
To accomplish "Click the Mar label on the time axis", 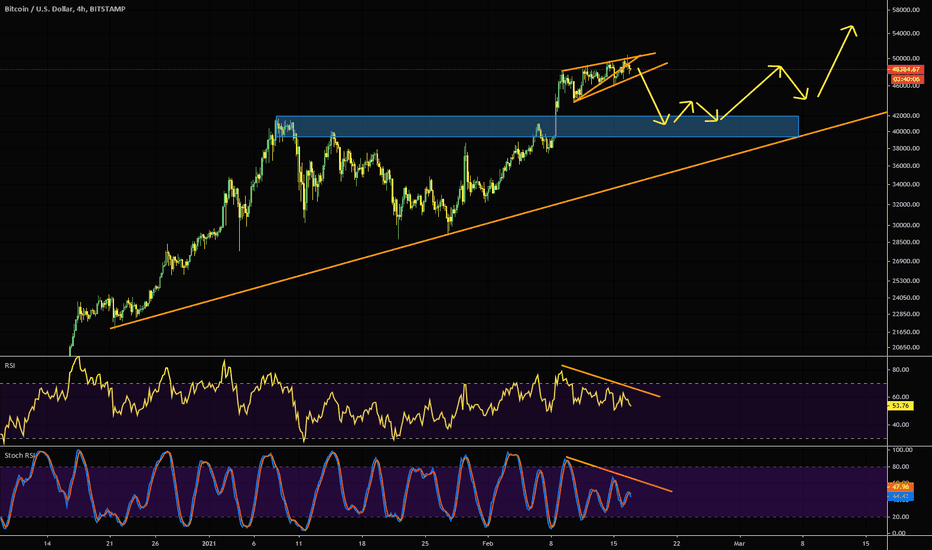I will [739, 543].
